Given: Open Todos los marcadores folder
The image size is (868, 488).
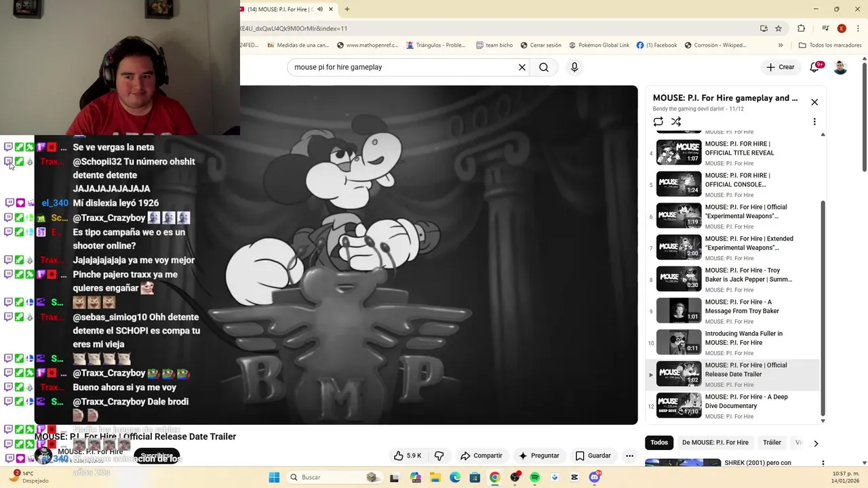Looking at the screenshot, I should 830,45.
